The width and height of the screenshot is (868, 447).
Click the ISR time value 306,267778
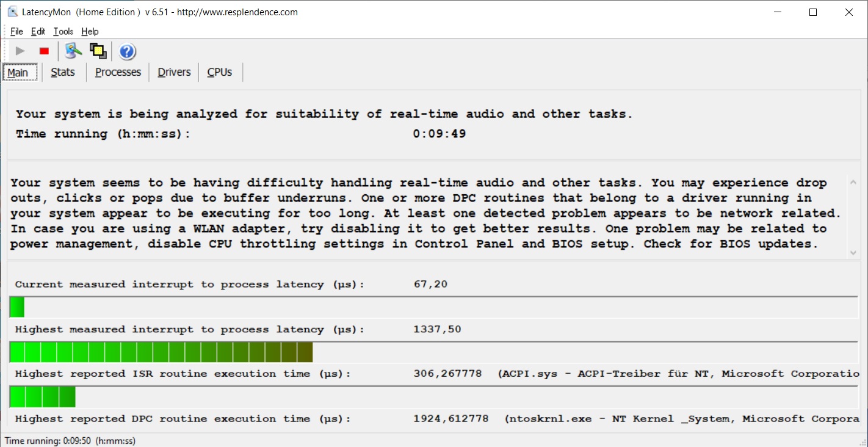tap(447, 374)
